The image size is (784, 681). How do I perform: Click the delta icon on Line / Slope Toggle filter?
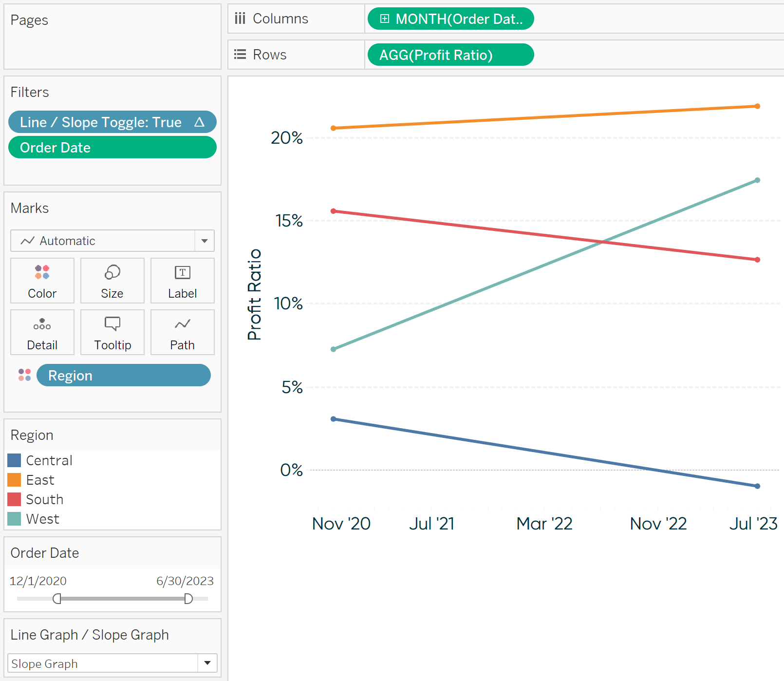[199, 122]
